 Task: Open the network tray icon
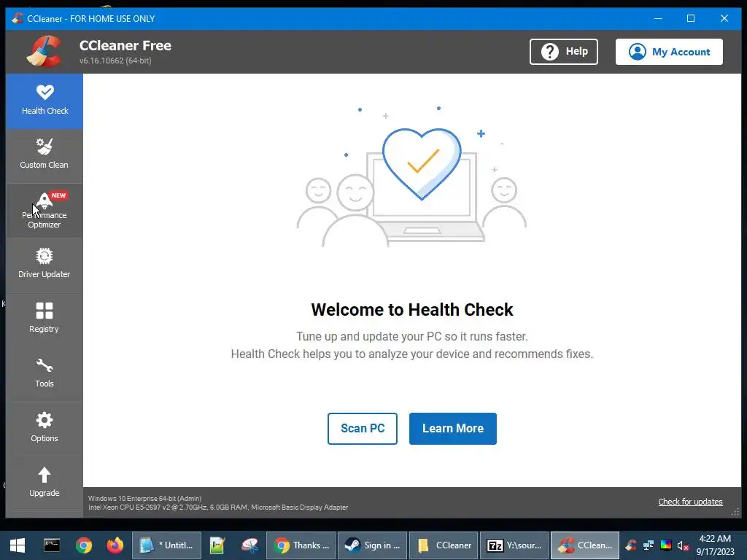(649, 545)
